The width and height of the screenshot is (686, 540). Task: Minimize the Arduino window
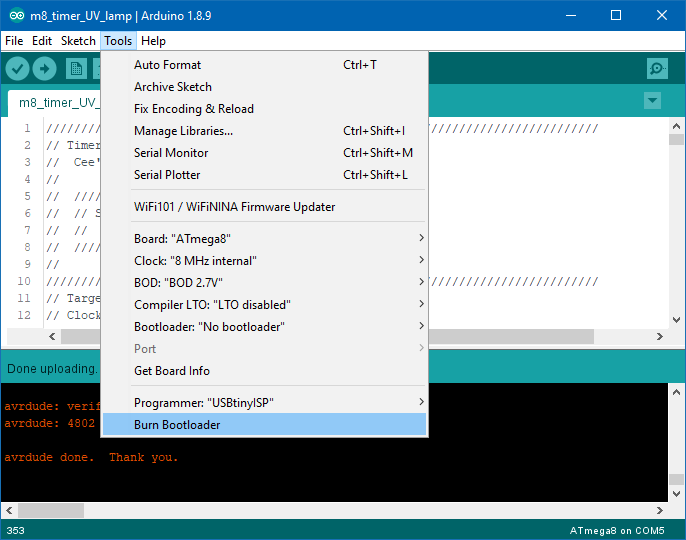[x=570, y=16]
